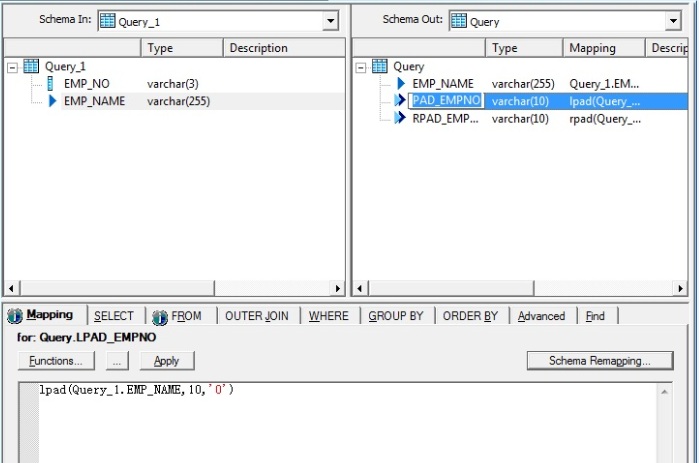
Task: Click the table icon in the Schema Out combo box
Action: (459, 20)
